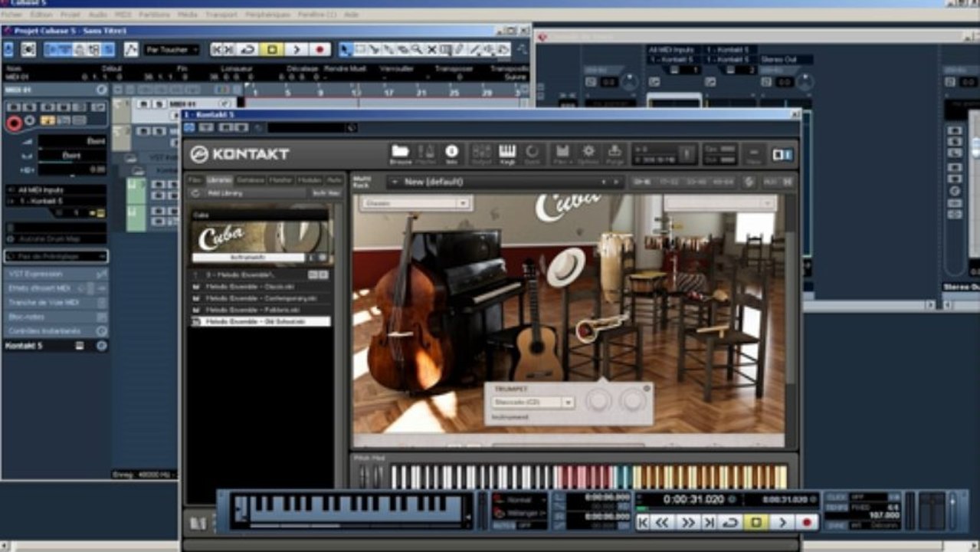Screen dimensions: 980x552
Task: Select the Mute X tool in Cubase toolbar
Action: [431, 49]
